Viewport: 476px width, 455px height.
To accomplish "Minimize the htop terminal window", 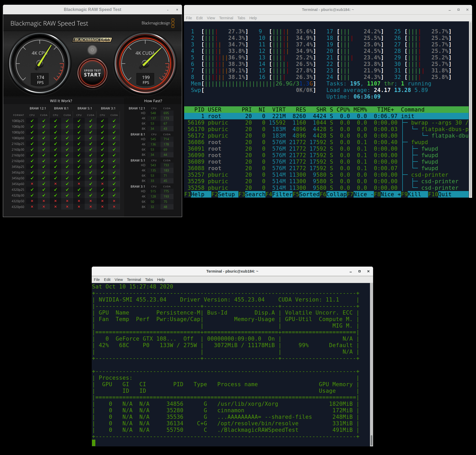I will coord(449,10).
